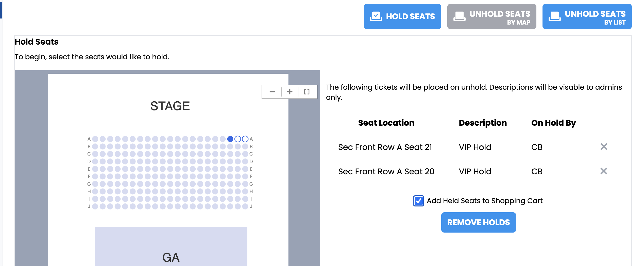Zoom in the seat map with plus icon
644x266 pixels.
(x=290, y=92)
